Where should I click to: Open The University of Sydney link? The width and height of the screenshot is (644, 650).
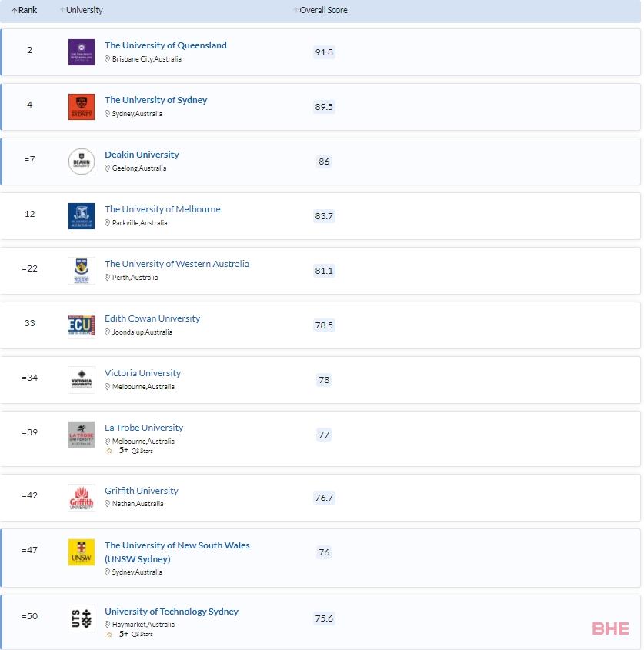coord(156,100)
